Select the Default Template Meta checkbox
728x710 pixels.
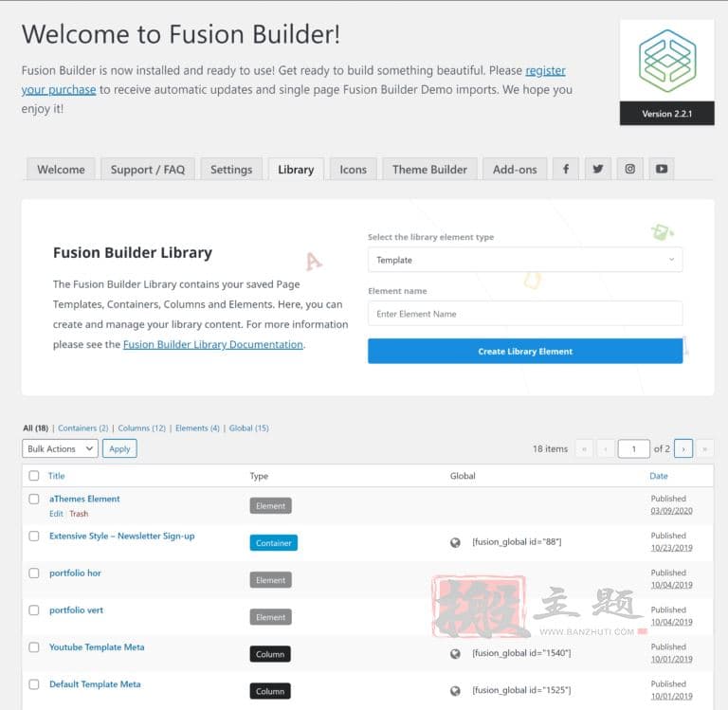pyautogui.click(x=34, y=684)
